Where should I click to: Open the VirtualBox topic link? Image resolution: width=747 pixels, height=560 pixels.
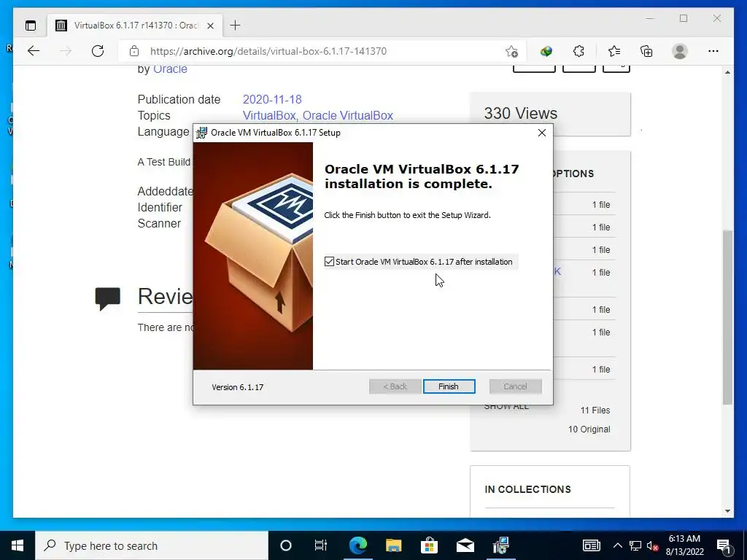tap(269, 116)
